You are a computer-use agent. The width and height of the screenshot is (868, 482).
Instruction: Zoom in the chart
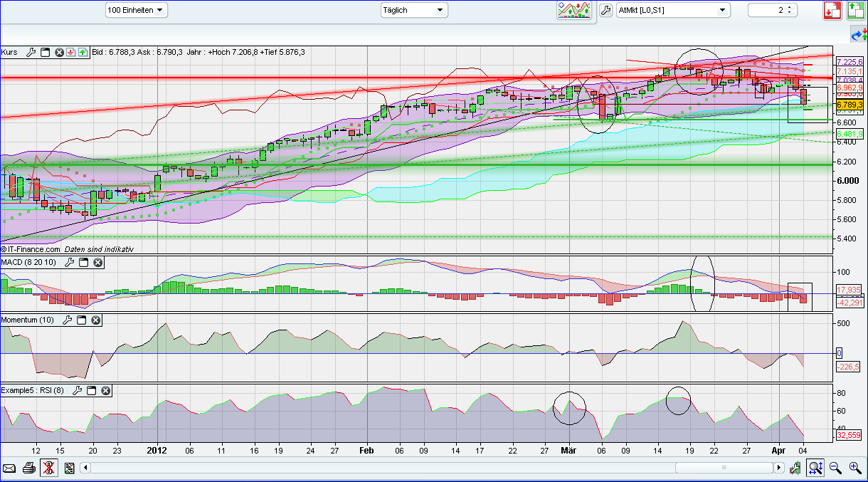coord(855,468)
